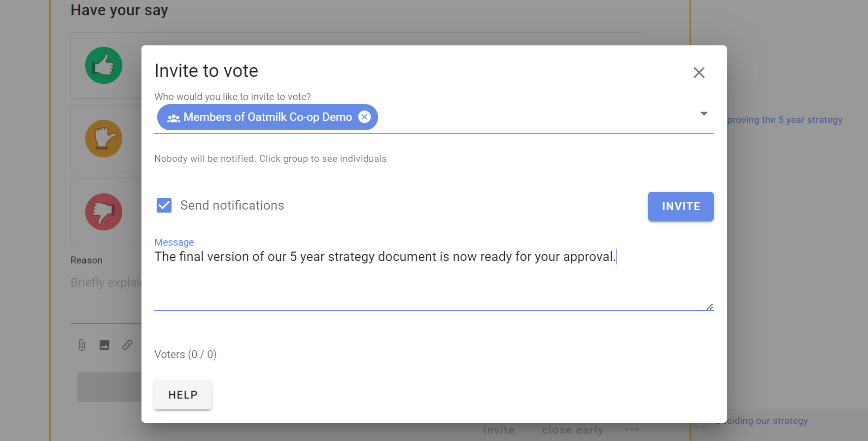The image size is (868, 441).
Task: Click the message box resize handle
Action: pyautogui.click(x=710, y=307)
